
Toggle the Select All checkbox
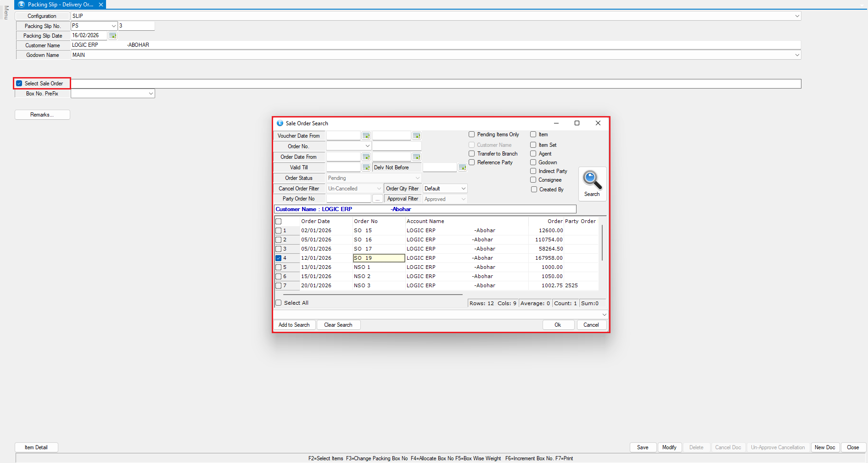point(278,303)
